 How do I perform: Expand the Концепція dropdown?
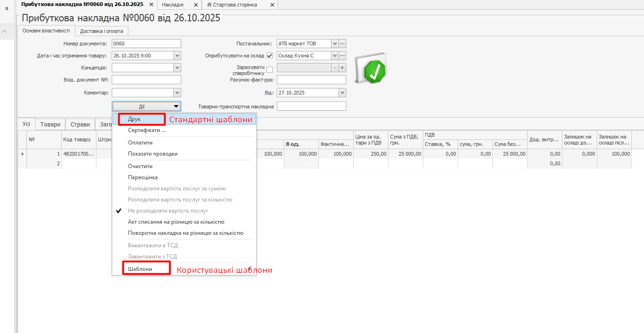point(177,68)
